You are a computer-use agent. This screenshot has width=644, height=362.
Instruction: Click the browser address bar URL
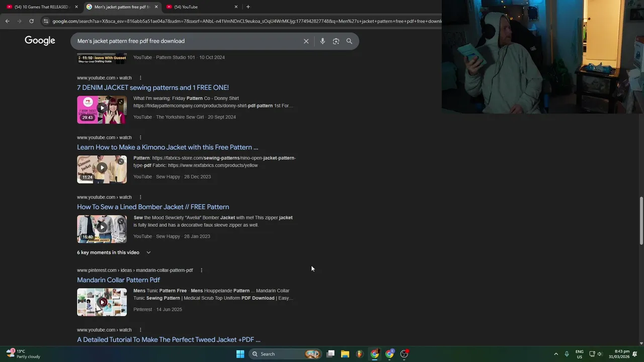pos(247,21)
